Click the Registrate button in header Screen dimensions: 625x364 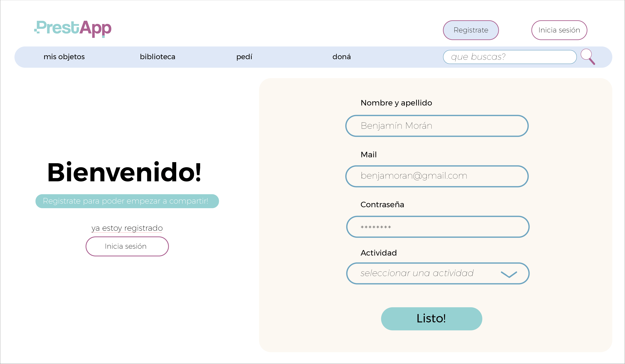(x=470, y=30)
